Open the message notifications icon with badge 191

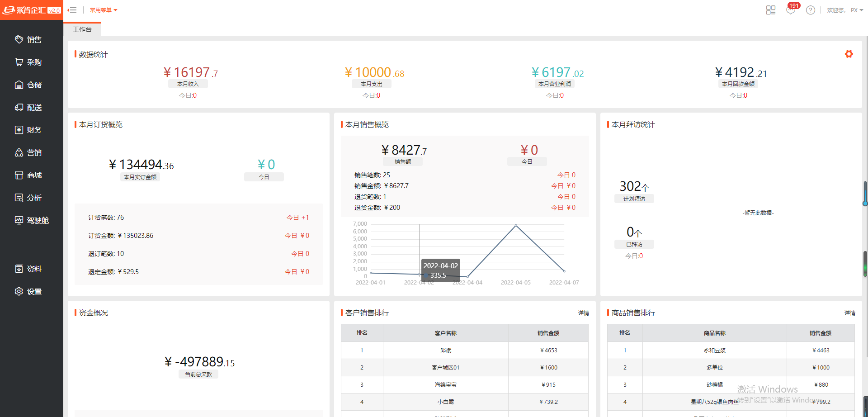(x=791, y=10)
